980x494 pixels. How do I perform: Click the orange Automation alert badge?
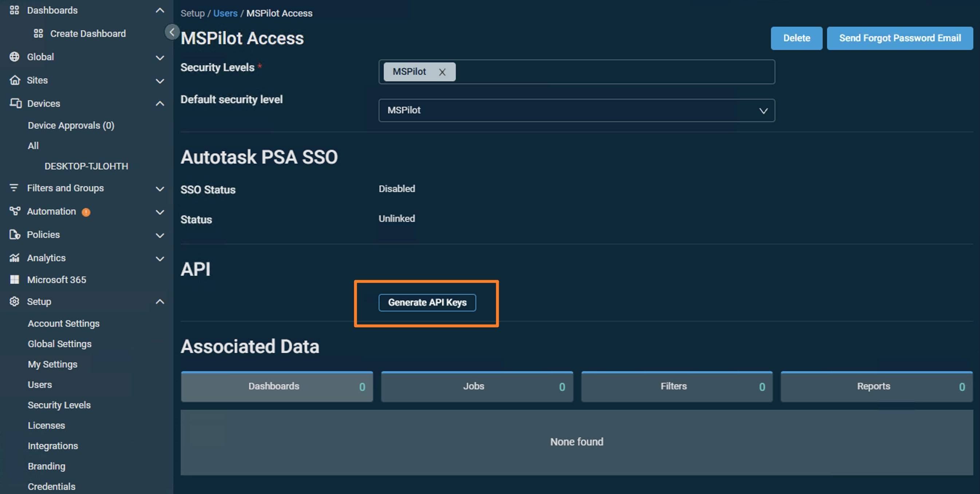pos(86,212)
